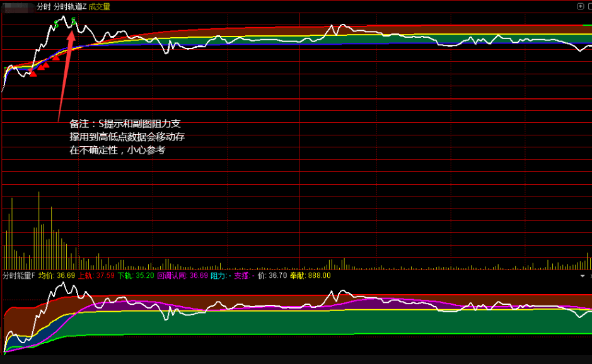This screenshot has height=364, width=592.
Task: Select the 分时 label in header
Action: (44, 6)
